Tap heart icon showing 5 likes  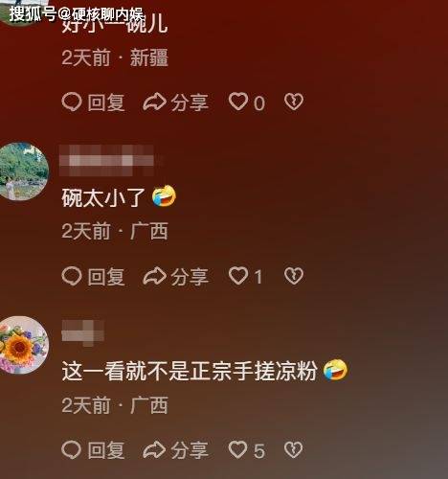pos(238,449)
